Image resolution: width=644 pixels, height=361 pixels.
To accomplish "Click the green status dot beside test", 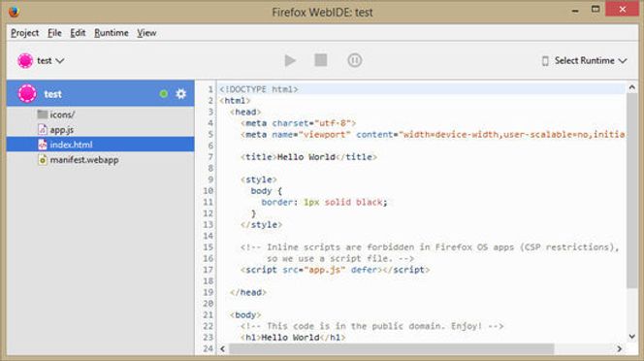I will [x=164, y=94].
